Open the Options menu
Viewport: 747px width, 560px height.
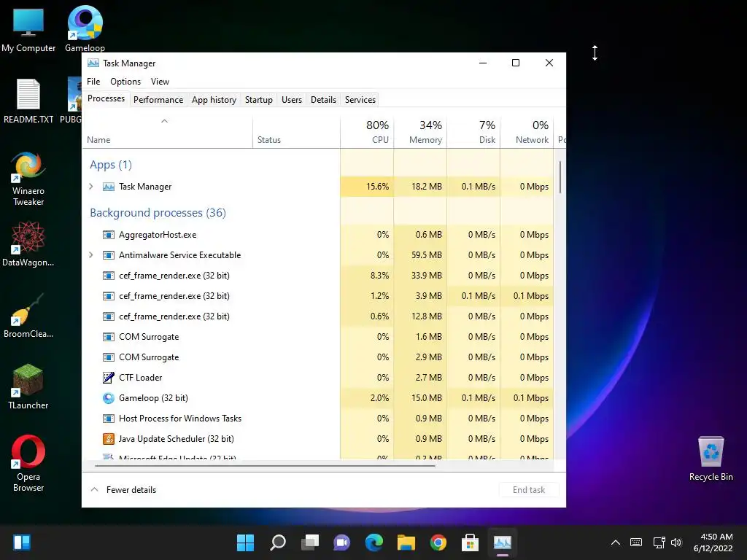pos(125,82)
